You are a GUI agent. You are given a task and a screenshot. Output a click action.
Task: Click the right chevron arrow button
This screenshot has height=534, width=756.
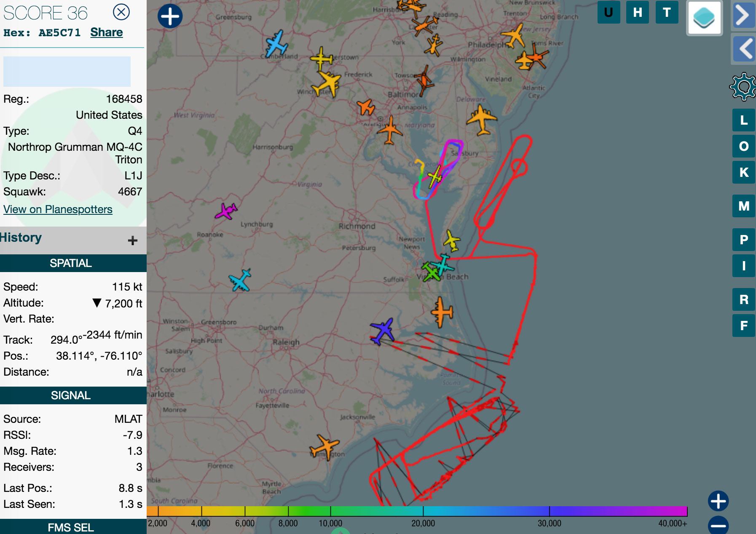coord(744,15)
